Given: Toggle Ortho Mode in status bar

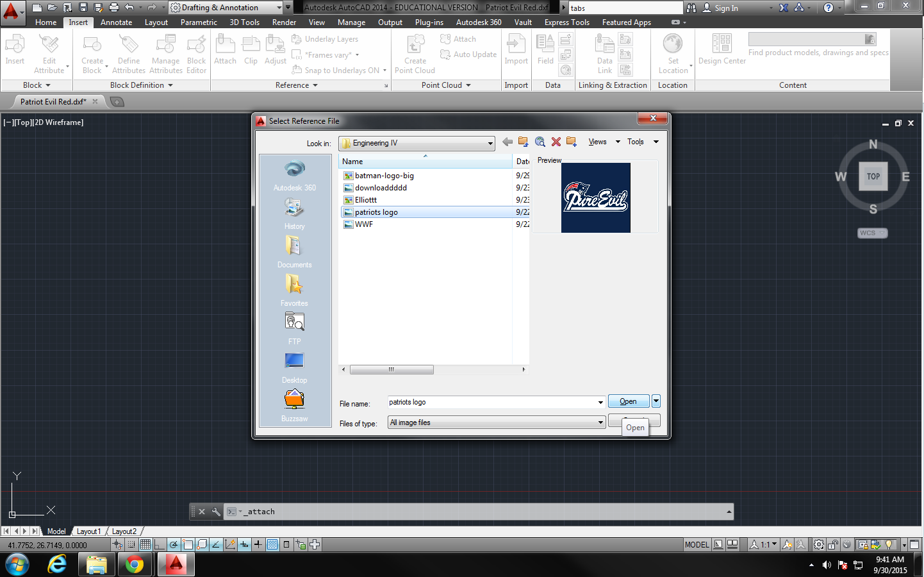Looking at the screenshot, I should pyautogui.click(x=160, y=544).
